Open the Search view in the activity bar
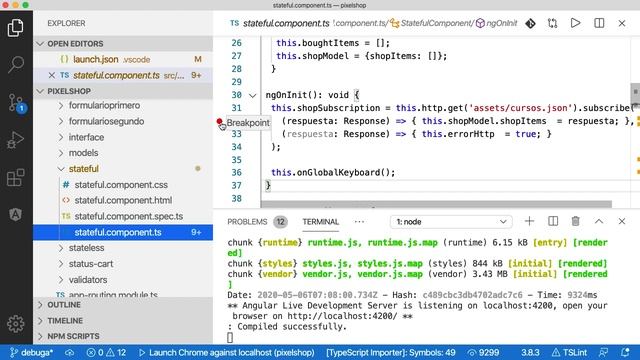 [x=16, y=64]
